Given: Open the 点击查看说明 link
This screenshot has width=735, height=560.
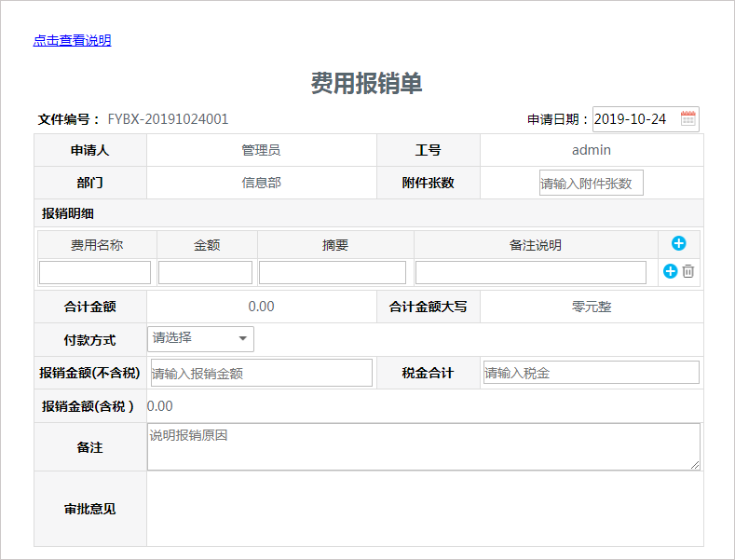Looking at the screenshot, I should click(72, 40).
